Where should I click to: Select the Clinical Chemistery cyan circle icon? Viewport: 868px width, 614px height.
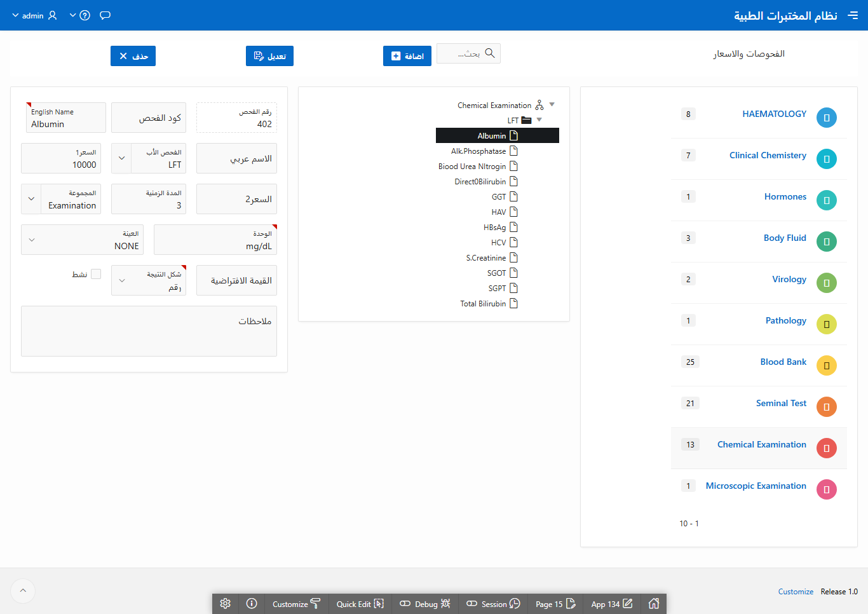click(827, 159)
